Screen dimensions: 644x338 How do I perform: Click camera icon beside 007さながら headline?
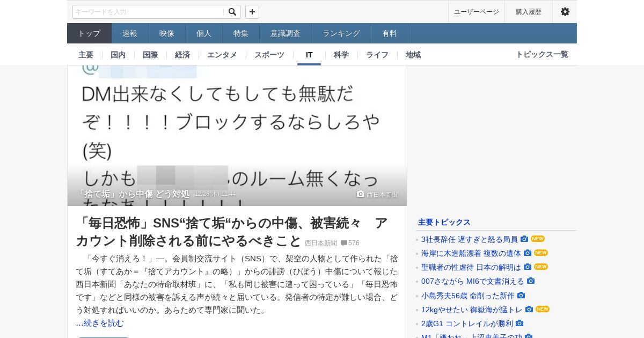click(x=531, y=281)
